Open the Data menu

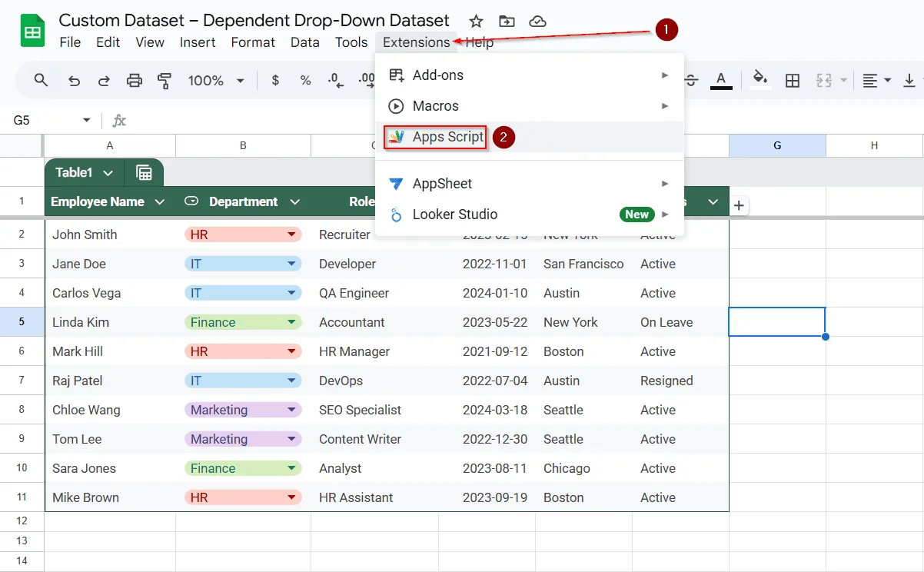[305, 42]
